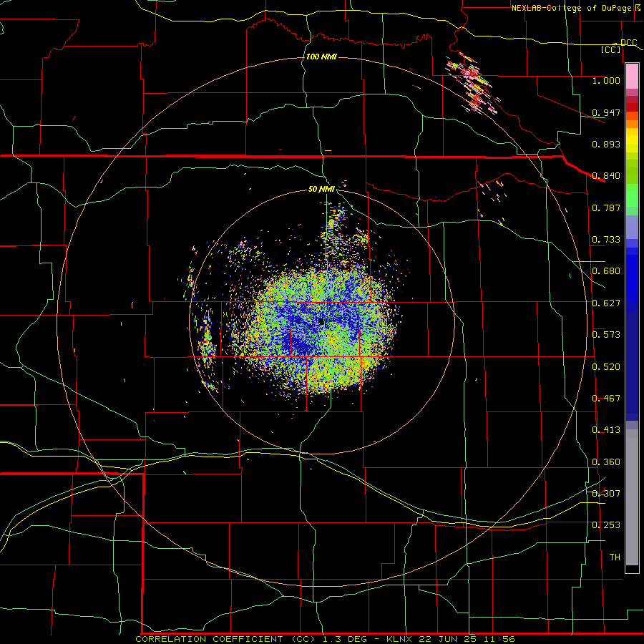Click the 0.840 scale value

tap(606, 176)
